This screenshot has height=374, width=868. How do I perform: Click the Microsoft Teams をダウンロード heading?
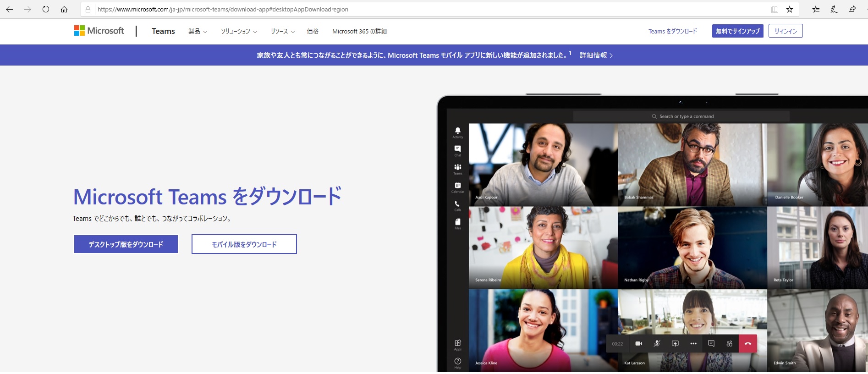coord(208,197)
